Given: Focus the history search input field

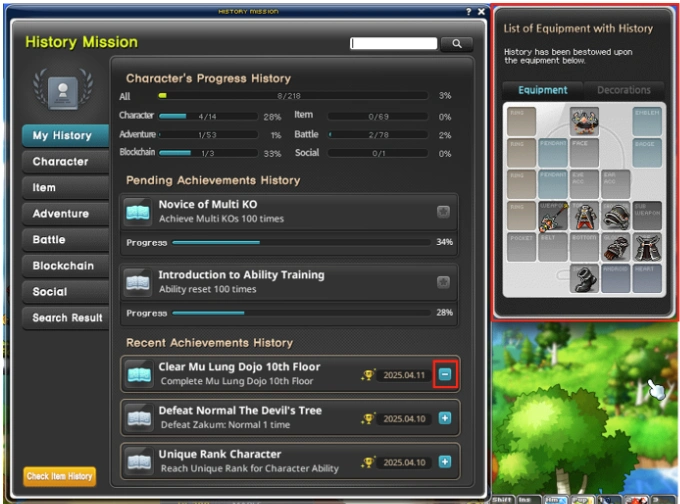Looking at the screenshot, I should point(393,43).
